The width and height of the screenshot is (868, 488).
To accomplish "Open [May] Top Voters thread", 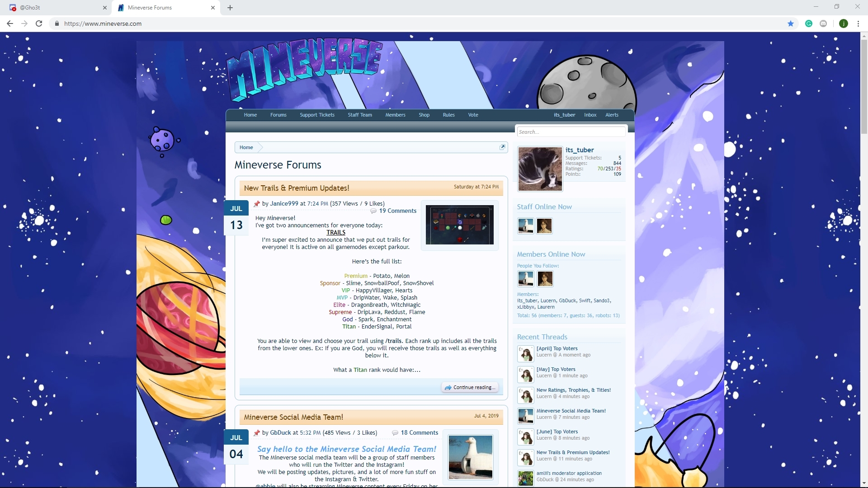I will 556,369.
